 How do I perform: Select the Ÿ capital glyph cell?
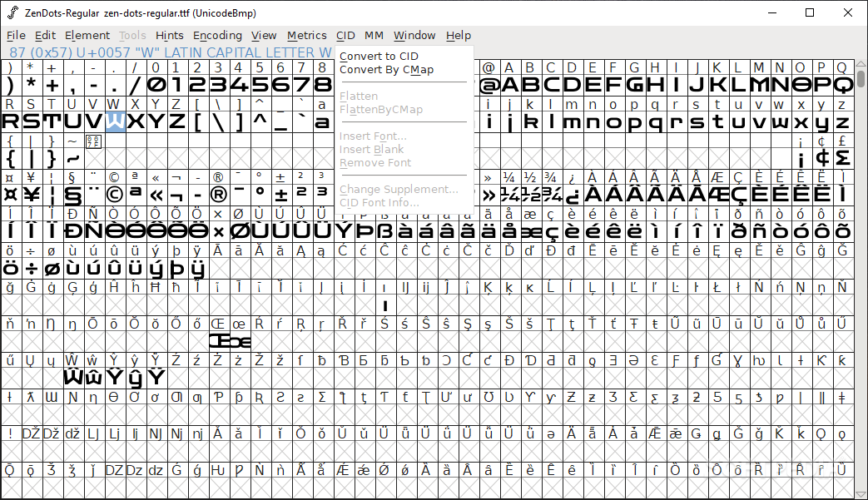click(x=156, y=379)
